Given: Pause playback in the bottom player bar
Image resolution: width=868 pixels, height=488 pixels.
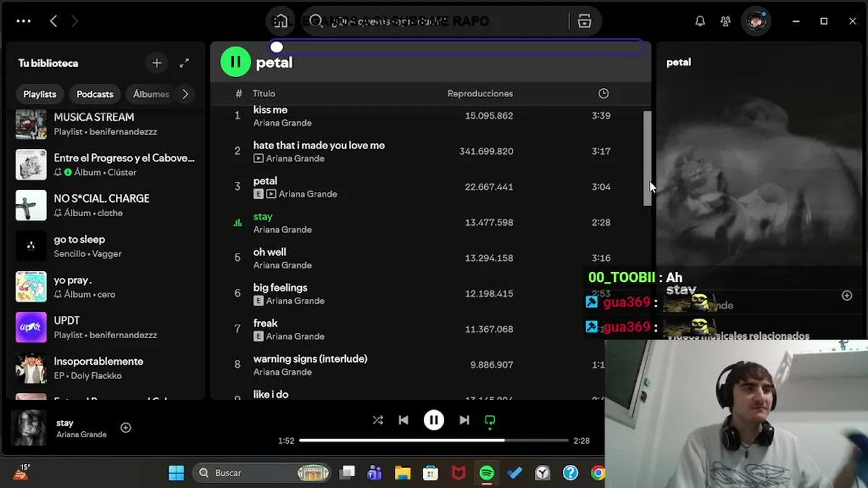Looking at the screenshot, I should [x=434, y=420].
